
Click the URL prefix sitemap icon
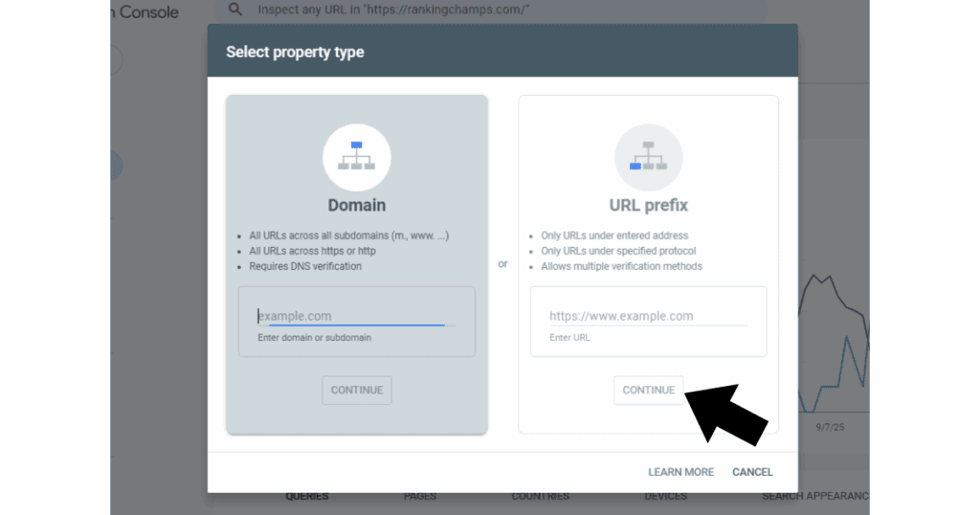click(648, 158)
